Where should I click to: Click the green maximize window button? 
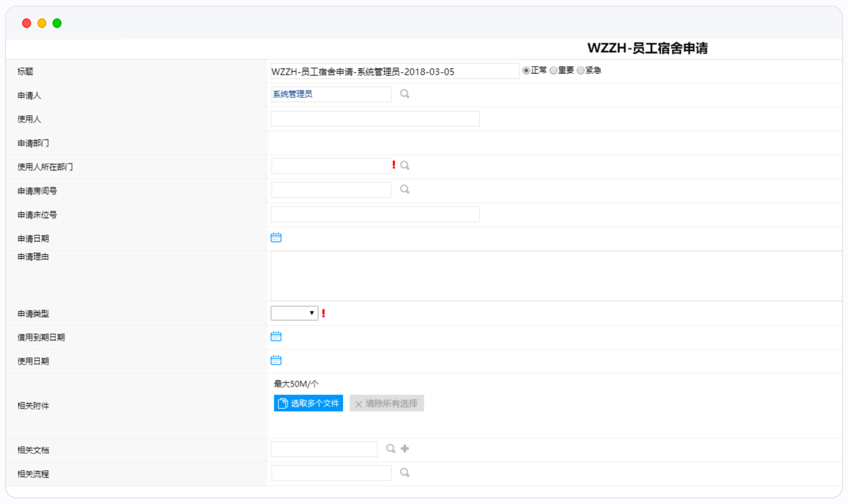point(57,23)
